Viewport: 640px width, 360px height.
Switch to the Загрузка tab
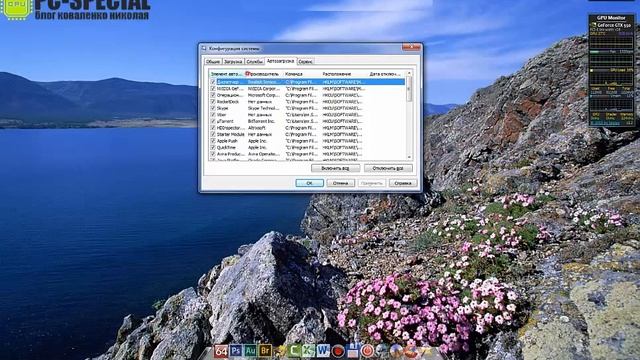click(233, 62)
